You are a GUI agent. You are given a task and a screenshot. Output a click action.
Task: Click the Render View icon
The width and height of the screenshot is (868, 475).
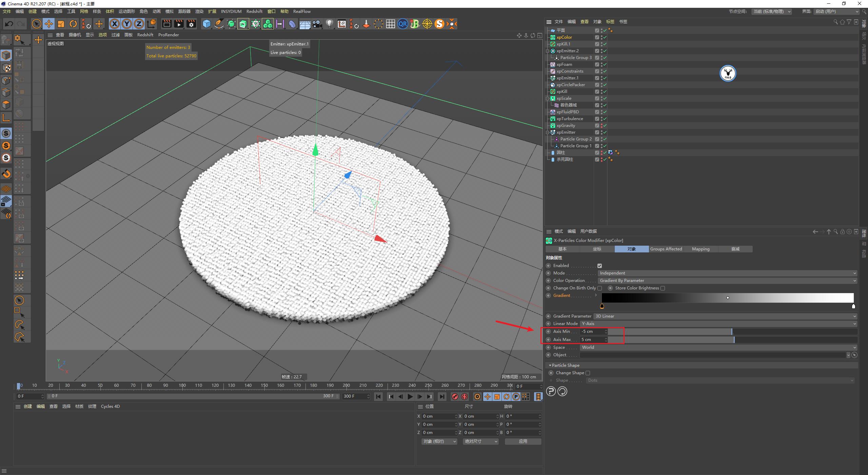(166, 24)
